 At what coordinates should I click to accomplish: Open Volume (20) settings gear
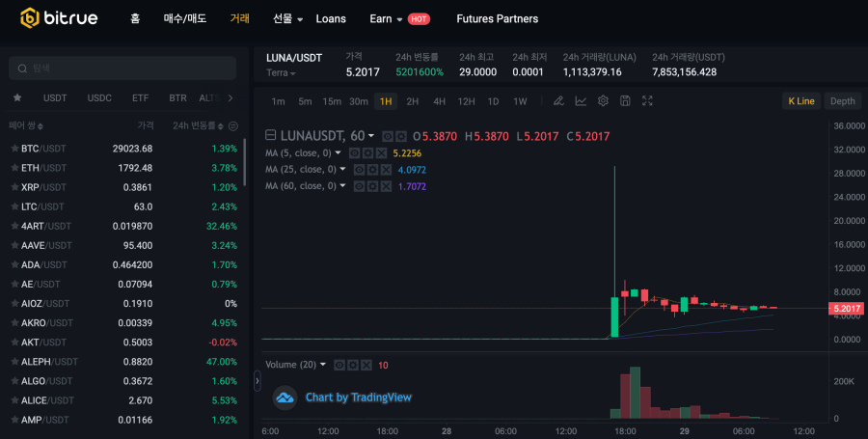(x=353, y=366)
